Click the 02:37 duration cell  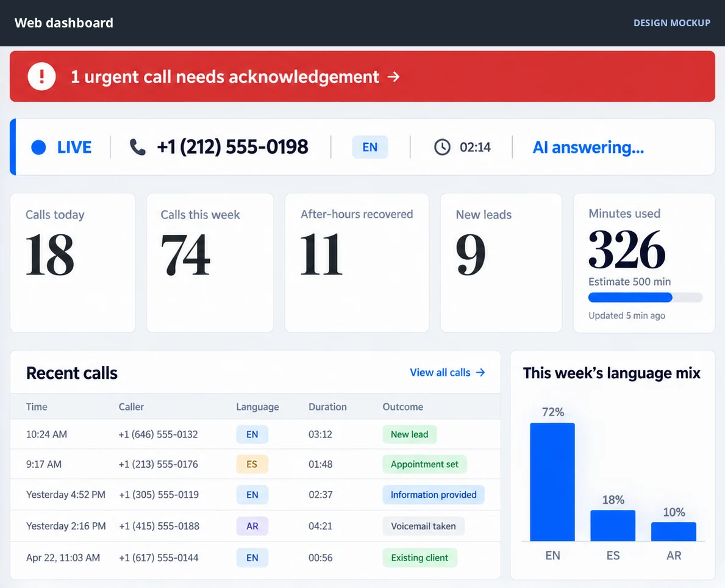tap(320, 495)
